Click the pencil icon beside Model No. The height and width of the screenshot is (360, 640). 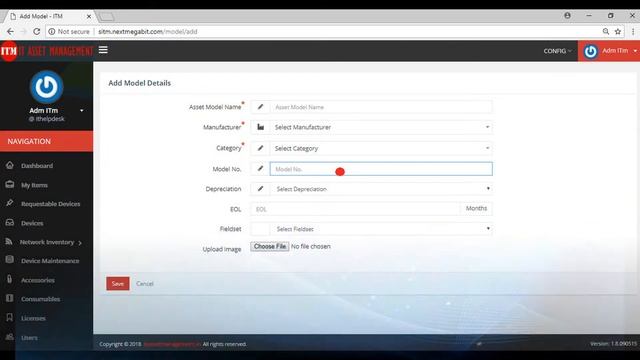[x=260, y=169]
